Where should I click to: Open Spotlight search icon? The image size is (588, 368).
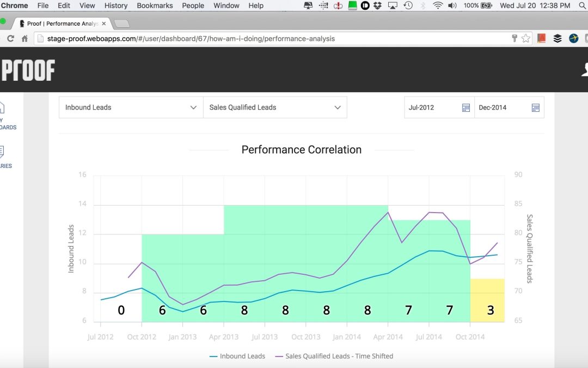583,5
